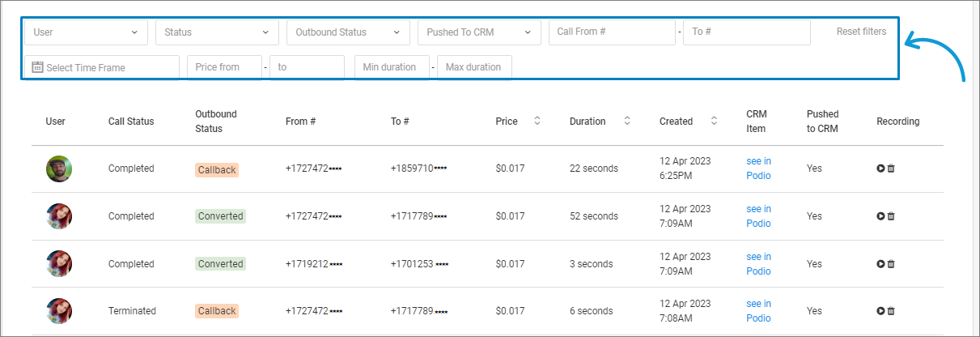This screenshot has width=980, height=337.
Task: Delete recording of the 22 seconds call
Action: [x=891, y=168]
